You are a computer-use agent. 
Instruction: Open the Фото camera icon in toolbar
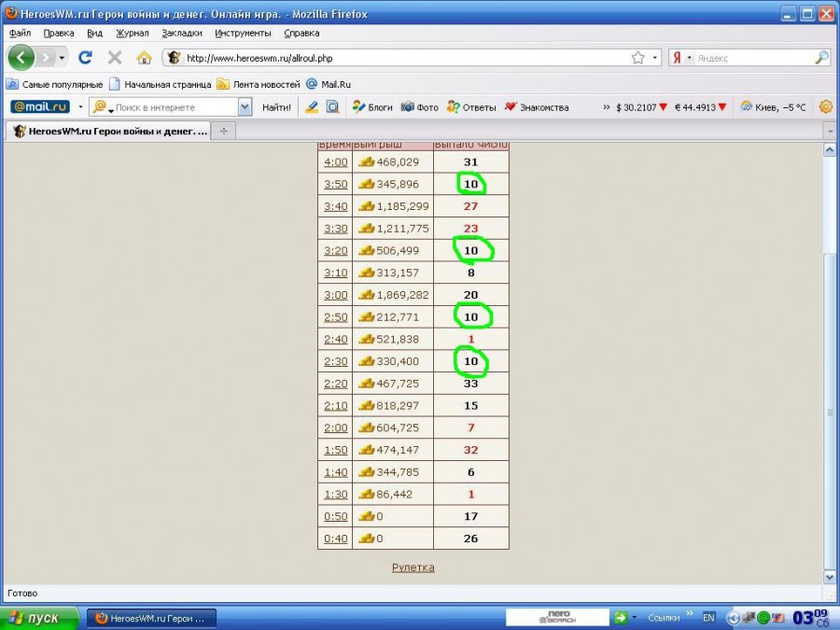coord(408,107)
